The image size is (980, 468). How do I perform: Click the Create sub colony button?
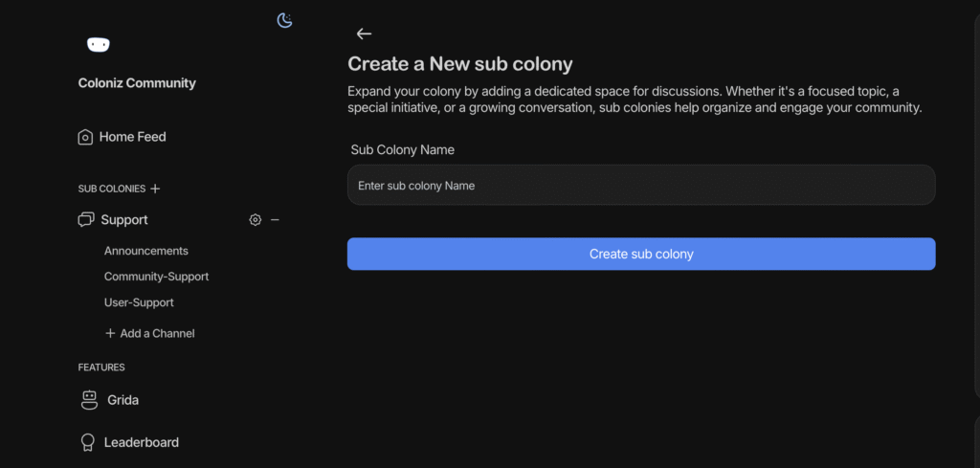pyautogui.click(x=641, y=254)
